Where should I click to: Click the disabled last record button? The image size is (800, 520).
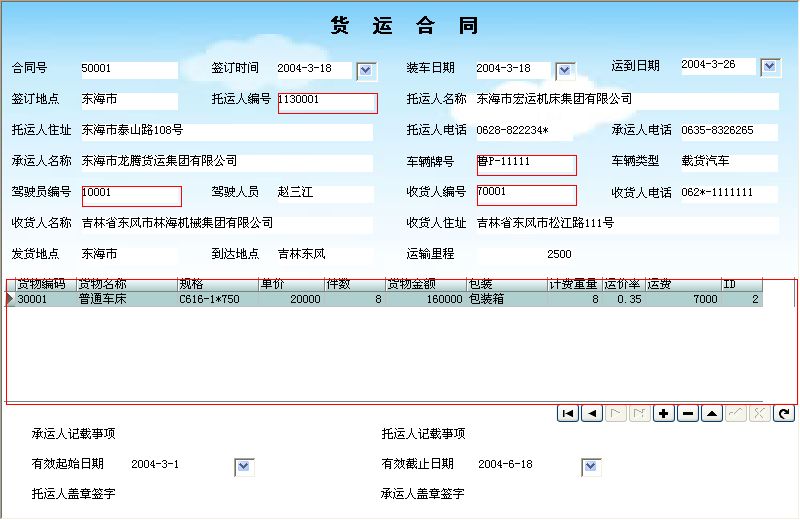[639, 413]
